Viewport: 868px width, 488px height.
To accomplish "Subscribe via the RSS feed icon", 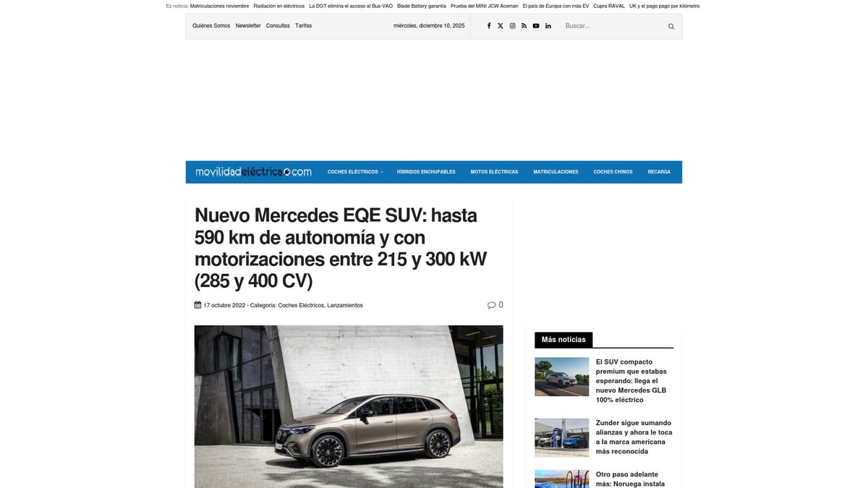I will click(x=524, y=25).
